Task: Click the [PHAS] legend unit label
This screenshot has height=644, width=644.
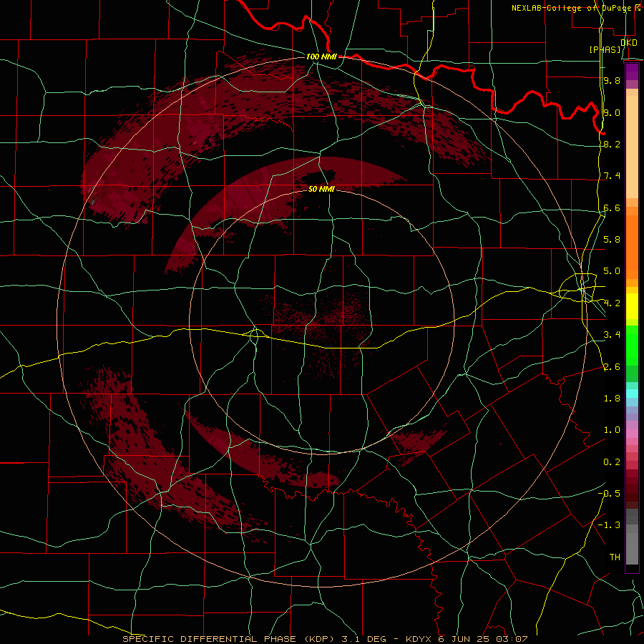Action: tap(605, 50)
